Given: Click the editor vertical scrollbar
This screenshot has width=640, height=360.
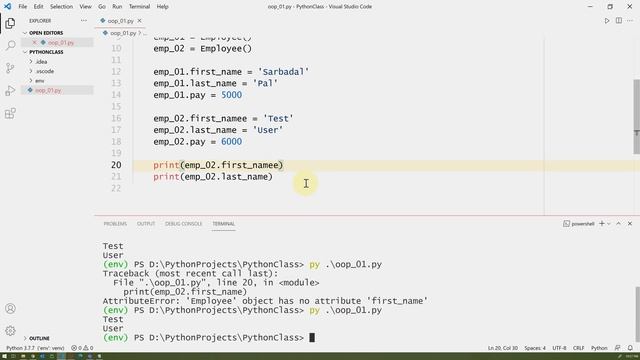Looking at the screenshot, I should (637, 117).
